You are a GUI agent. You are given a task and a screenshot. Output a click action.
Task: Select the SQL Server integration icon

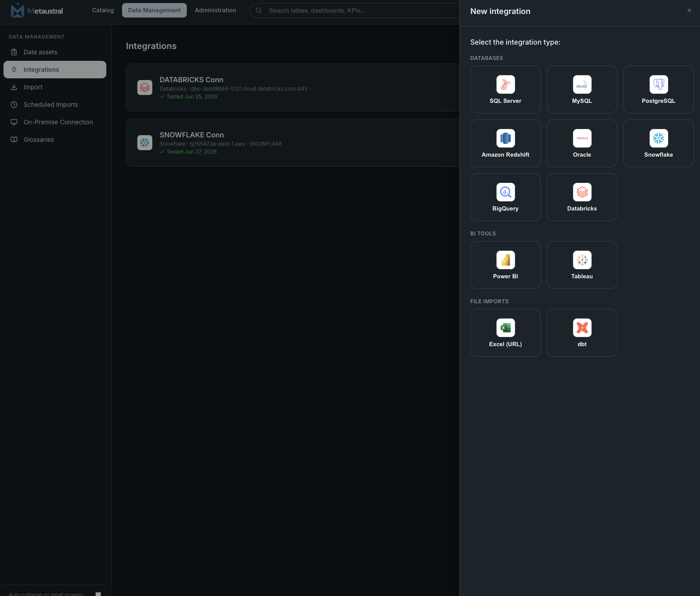[505, 84]
